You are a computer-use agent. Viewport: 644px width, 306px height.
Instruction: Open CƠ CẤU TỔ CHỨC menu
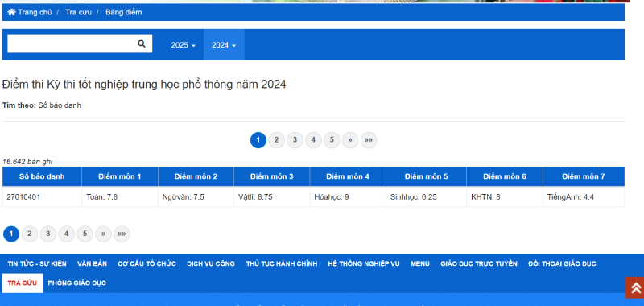tap(147, 263)
